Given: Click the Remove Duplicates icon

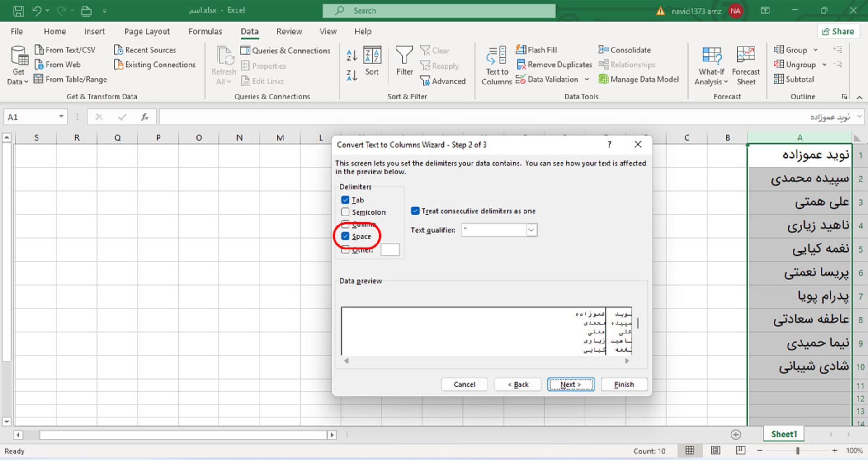Looking at the screenshot, I should pyautogui.click(x=521, y=65).
